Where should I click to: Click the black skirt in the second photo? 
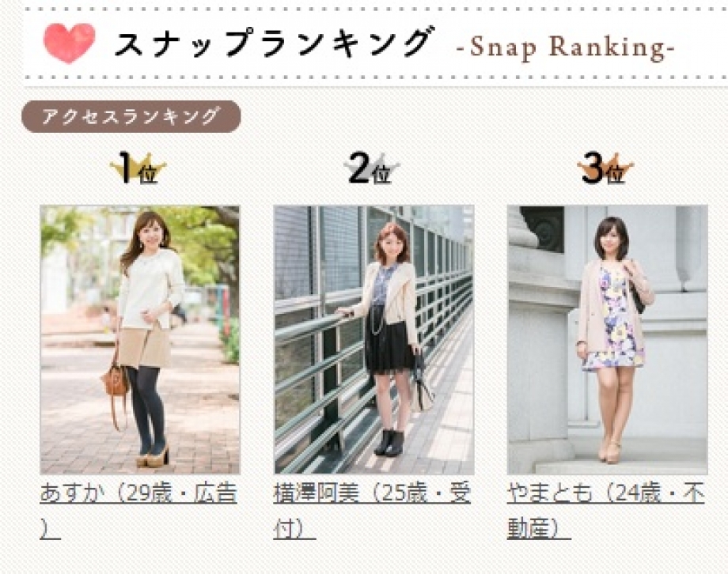click(x=389, y=343)
